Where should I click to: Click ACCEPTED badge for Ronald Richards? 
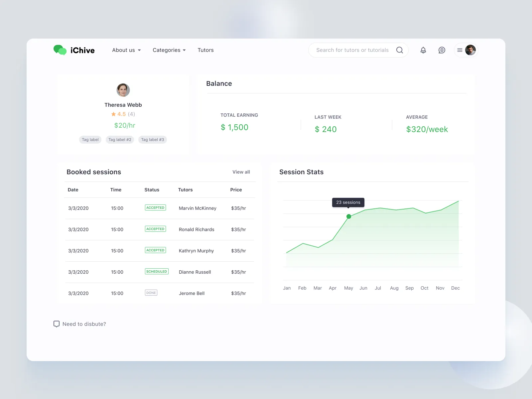click(155, 229)
